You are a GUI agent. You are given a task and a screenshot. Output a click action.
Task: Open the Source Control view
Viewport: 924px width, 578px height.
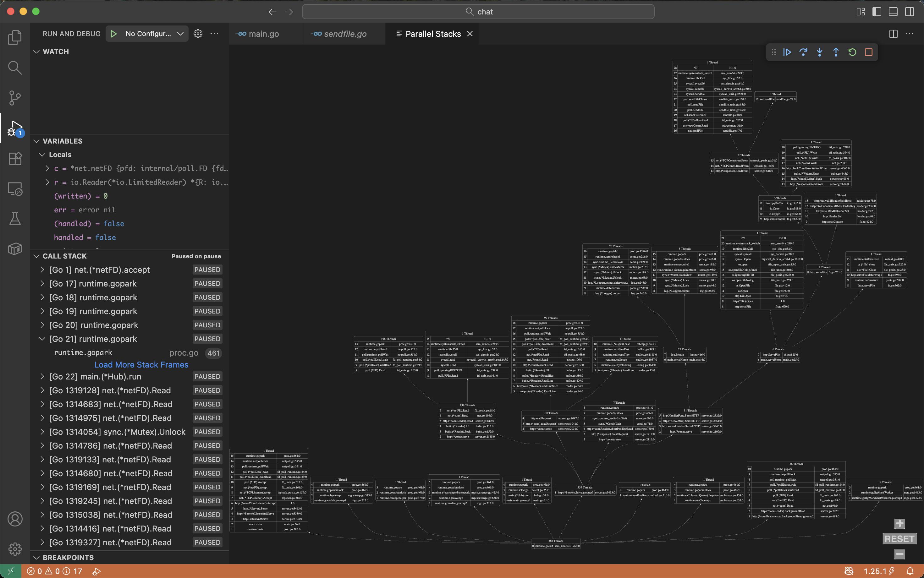click(x=14, y=98)
